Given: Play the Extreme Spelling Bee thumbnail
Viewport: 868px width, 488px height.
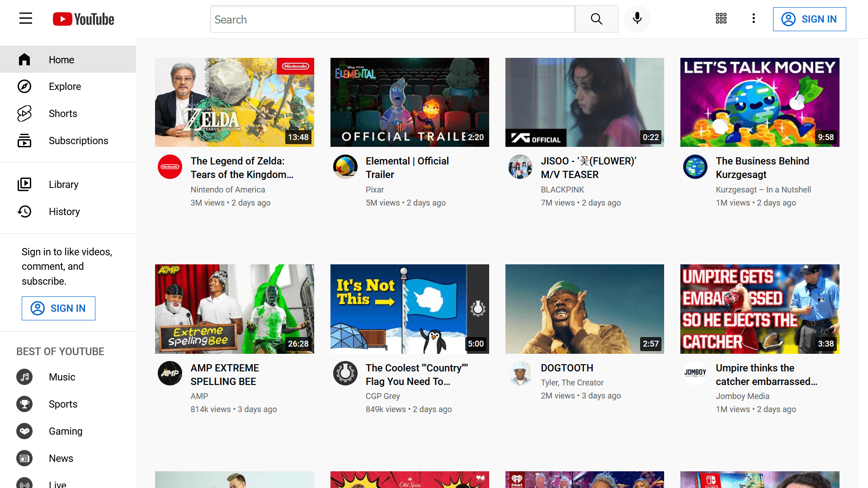Looking at the screenshot, I should click(x=234, y=309).
